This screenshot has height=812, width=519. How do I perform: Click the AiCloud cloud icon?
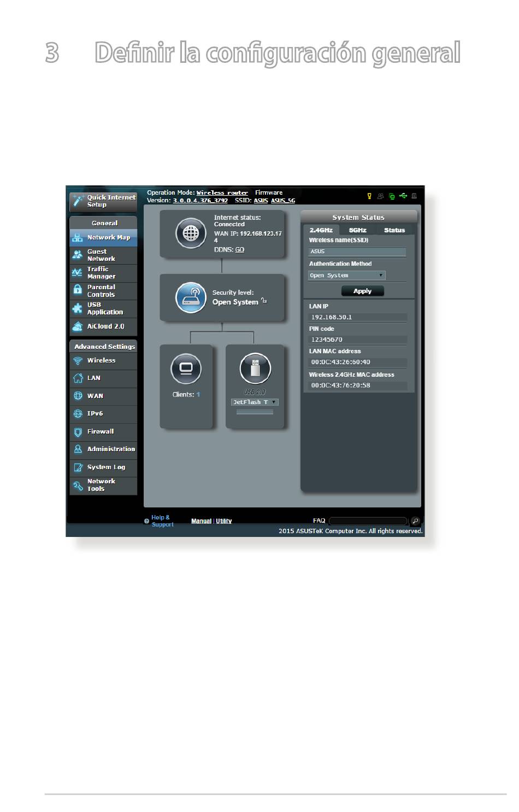pos(78,326)
